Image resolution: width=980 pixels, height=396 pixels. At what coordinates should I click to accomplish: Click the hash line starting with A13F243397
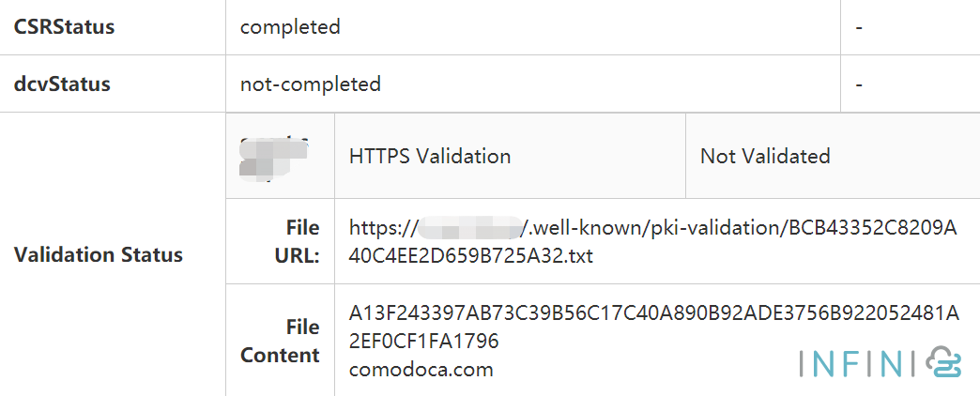tap(654, 312)
